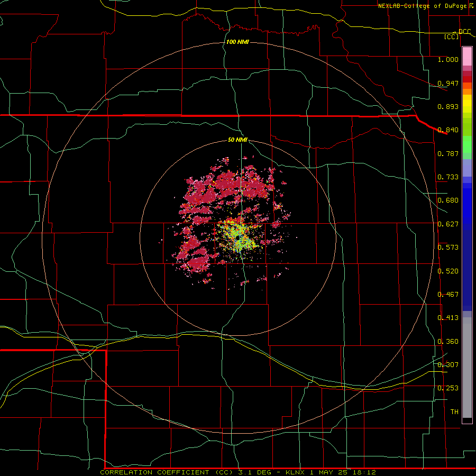Click the 0.627 scale value

(x=448, y=224)
